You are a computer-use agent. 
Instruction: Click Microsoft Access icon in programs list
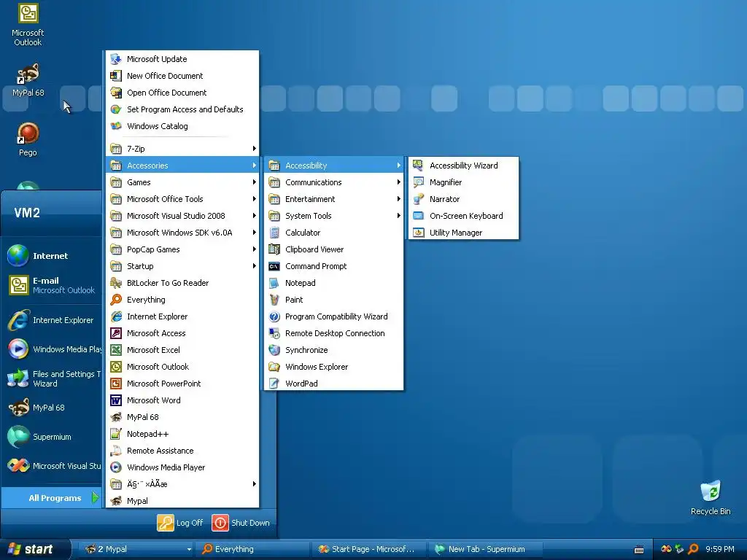(x=116, y=333)
